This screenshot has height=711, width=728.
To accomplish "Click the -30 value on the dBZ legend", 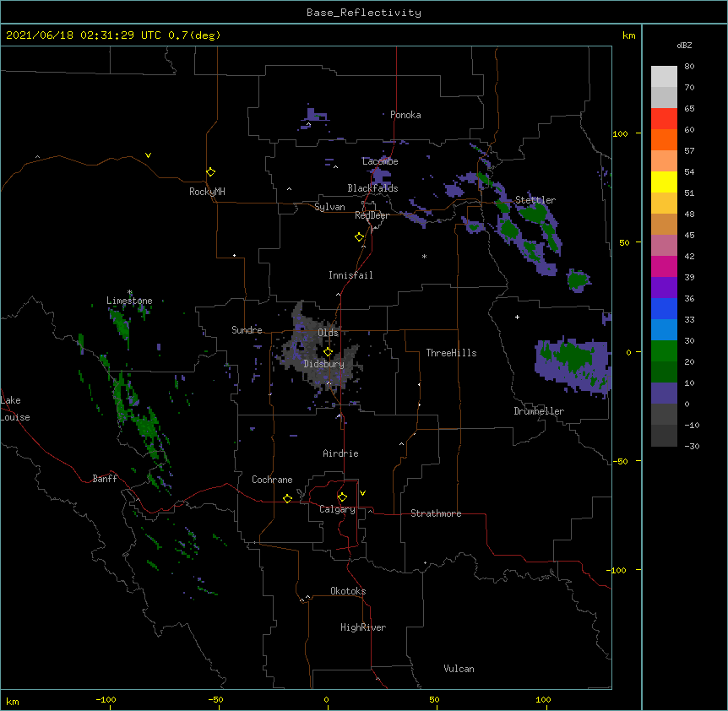I will (x=692, y=447).
